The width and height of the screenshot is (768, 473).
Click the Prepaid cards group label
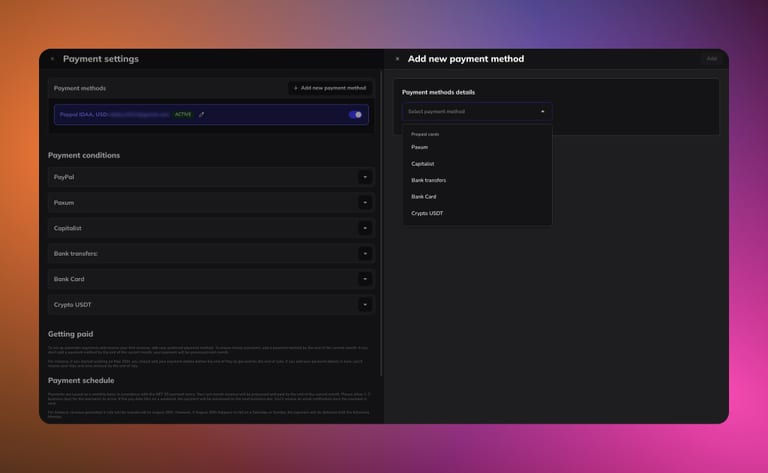(425, 134)
